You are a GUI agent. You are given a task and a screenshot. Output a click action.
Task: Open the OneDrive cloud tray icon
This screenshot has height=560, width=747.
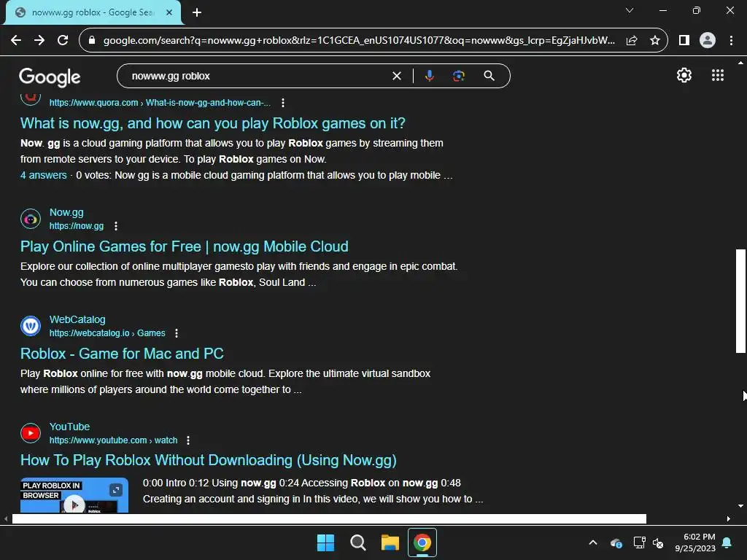616,542
